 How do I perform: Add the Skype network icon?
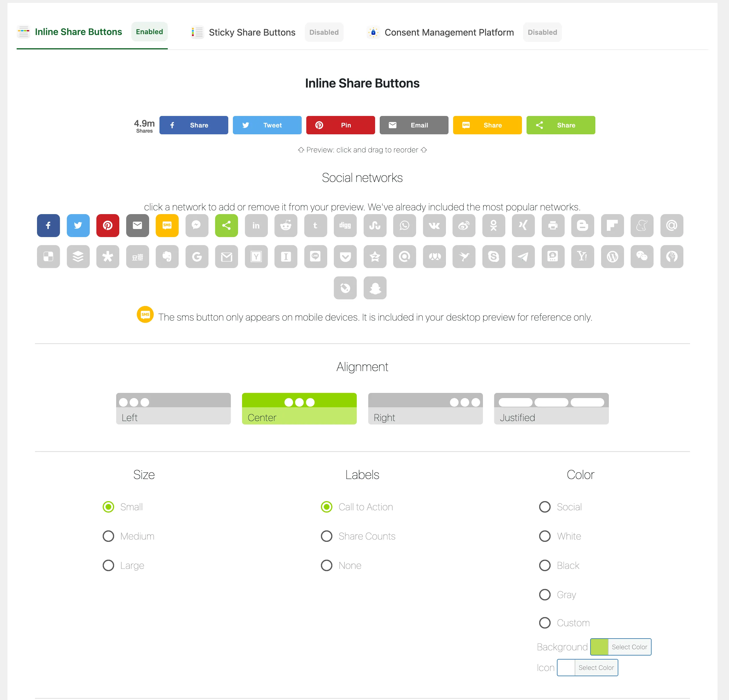[x=493, y=256]
